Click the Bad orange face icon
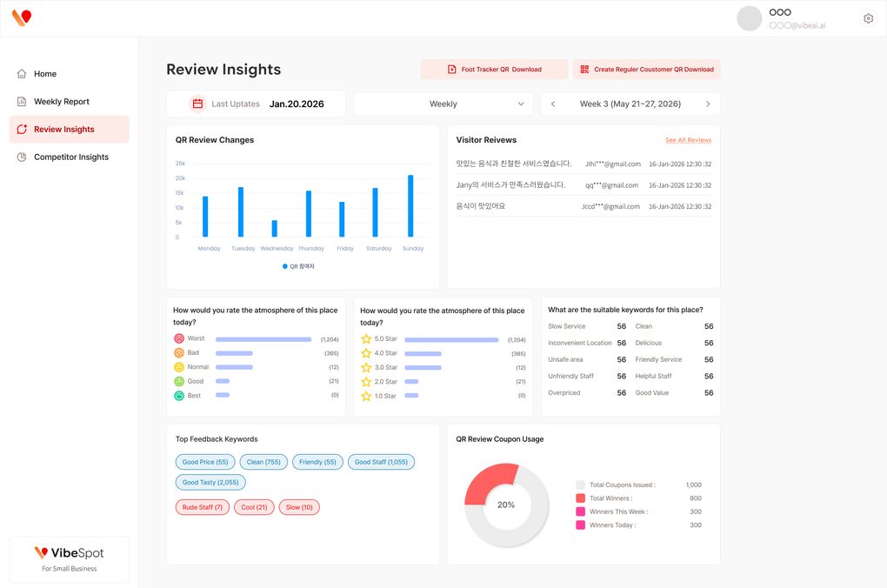The width and height of the screenshot is (887, 588). 179,352
